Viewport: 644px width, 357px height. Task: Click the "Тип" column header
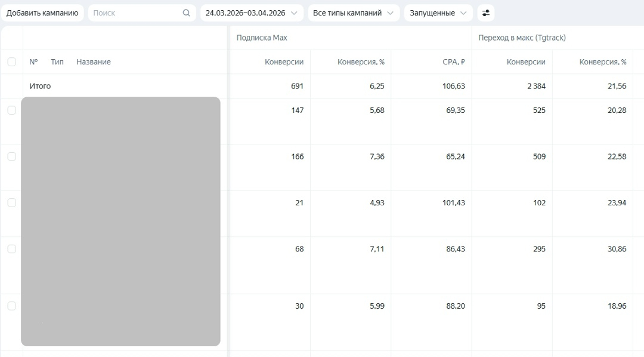(x=57, y=61)
